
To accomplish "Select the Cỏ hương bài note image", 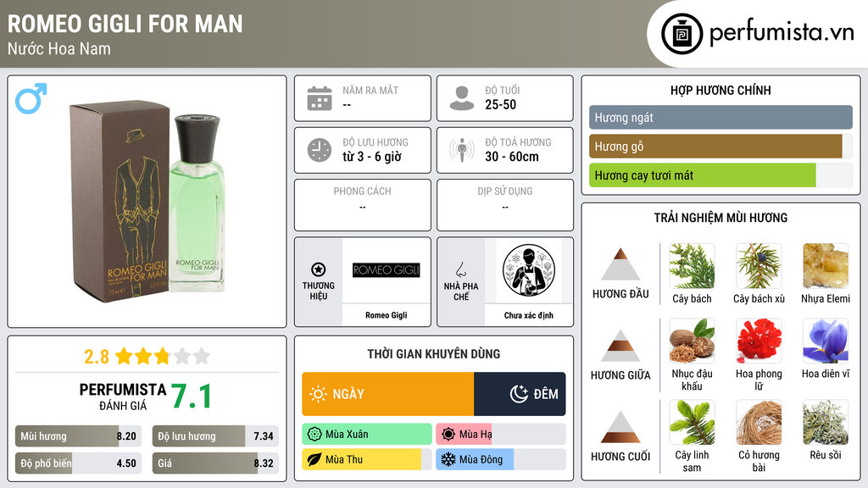I will pos(759,422).
